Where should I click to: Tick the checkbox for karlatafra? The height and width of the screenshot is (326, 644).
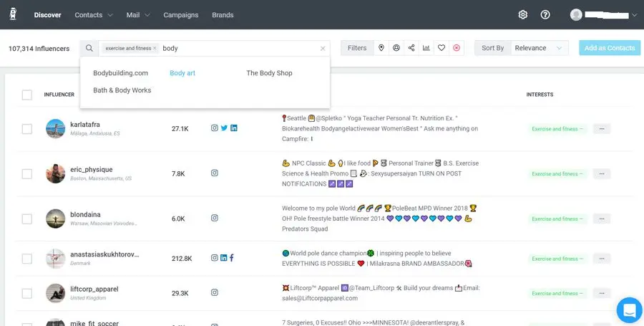(27, 129)
